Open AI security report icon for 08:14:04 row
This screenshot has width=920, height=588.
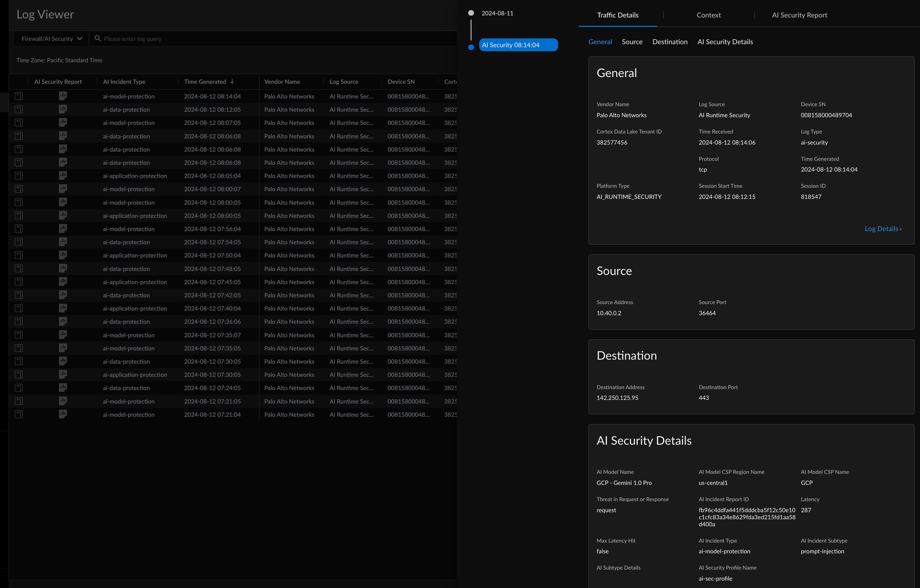coord(63,96)
